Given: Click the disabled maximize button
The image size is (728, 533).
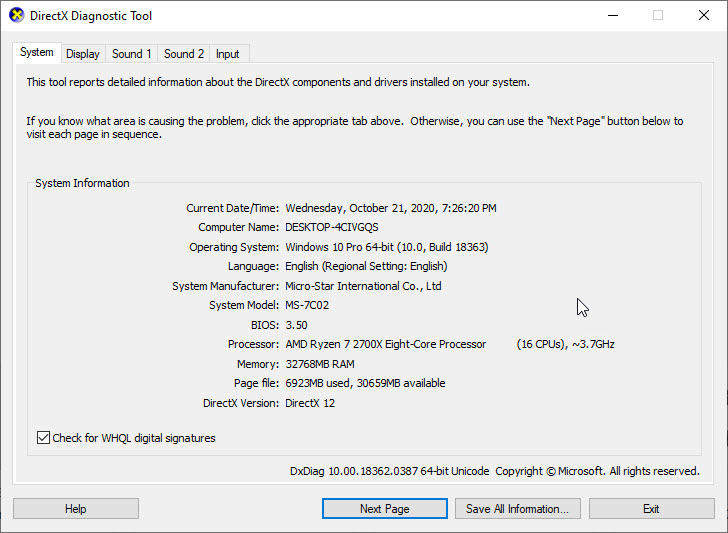Looking at the screenshot, I should [658, 15].
